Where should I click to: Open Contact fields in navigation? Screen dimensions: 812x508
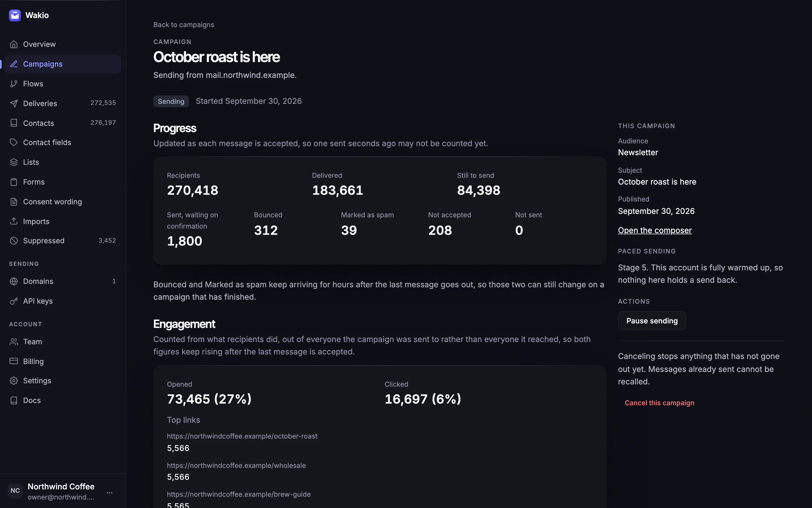tap(63, 143)
